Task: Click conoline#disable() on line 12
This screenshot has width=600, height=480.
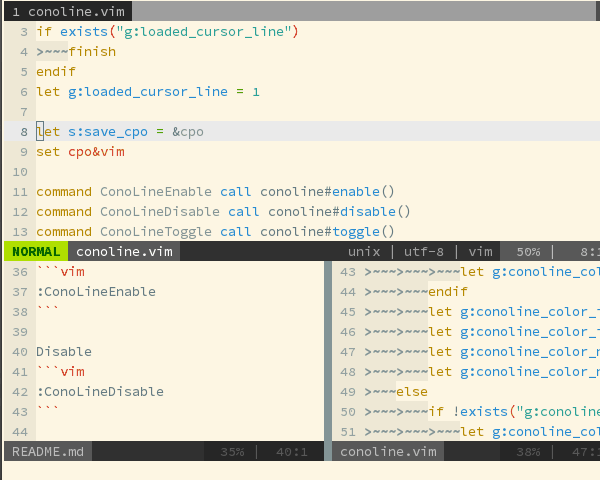Action: pyautogui.click(x=339, y=212)
